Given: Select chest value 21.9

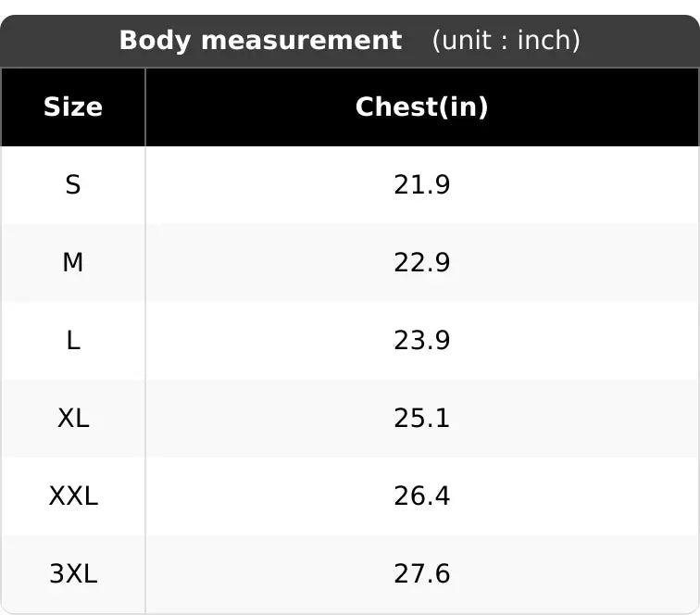Looking at the screenshot, I should tap(422, 185).
